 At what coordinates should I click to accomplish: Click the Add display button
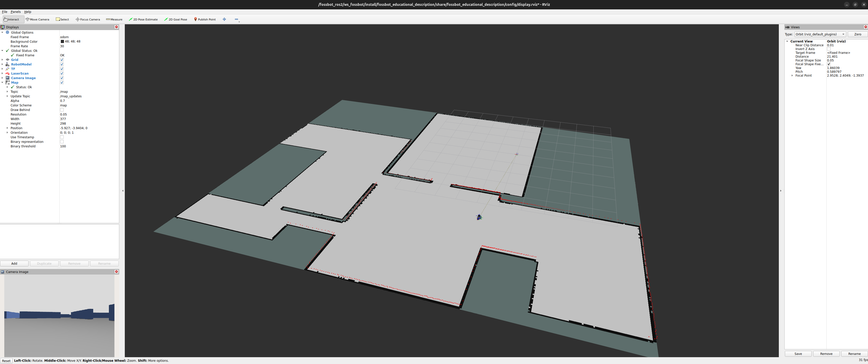click(x=14, y=264)
